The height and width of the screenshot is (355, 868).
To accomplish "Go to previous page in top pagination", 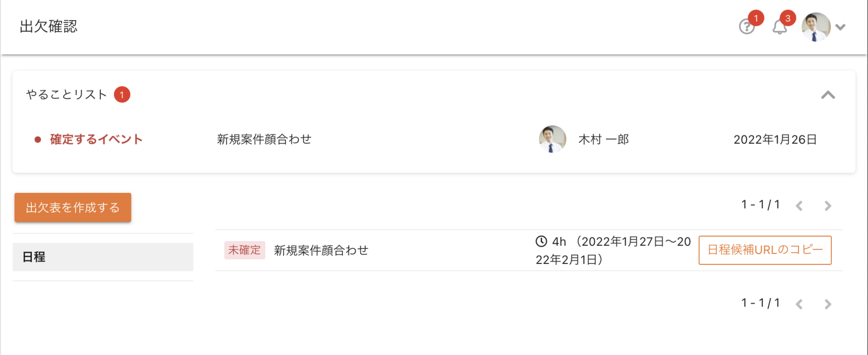I will pos(799,206).
